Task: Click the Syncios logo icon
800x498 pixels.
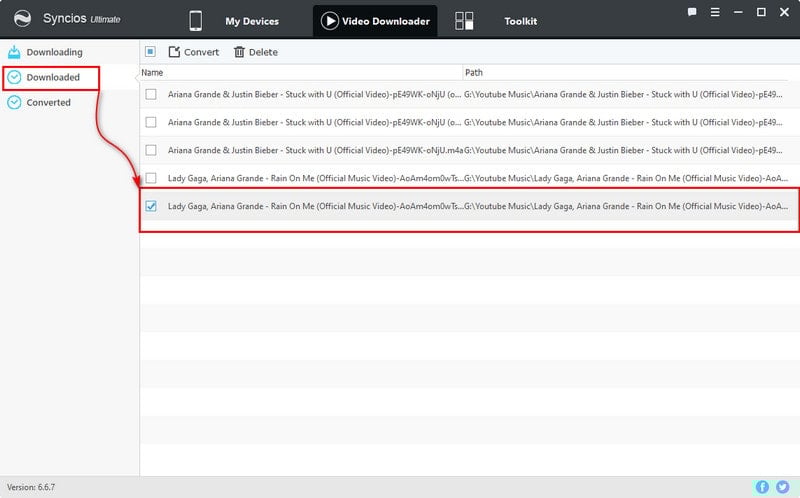Action: 22,19
